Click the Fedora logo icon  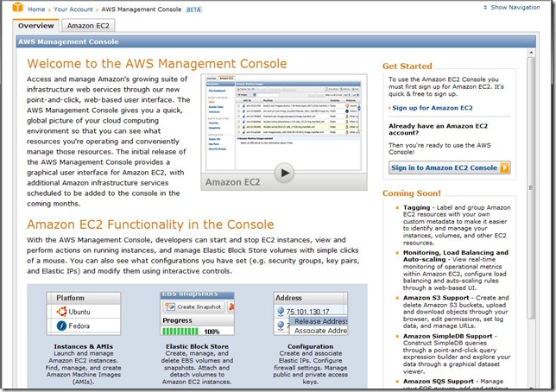click(x=61, y=326)
